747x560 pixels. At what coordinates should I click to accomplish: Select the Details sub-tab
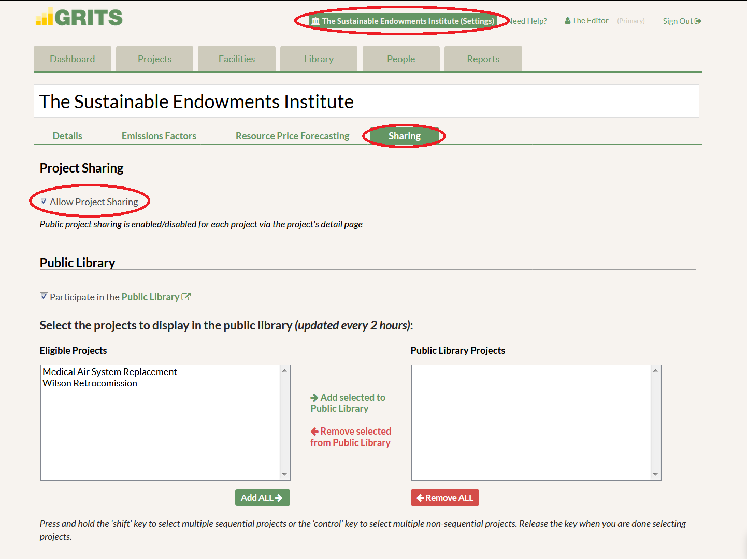point(67,136)
